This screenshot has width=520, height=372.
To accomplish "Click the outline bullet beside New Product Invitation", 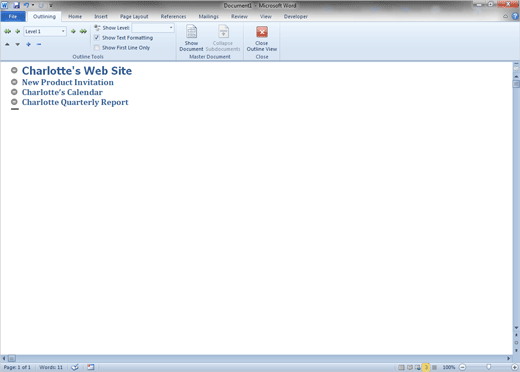I will [14, 82].
